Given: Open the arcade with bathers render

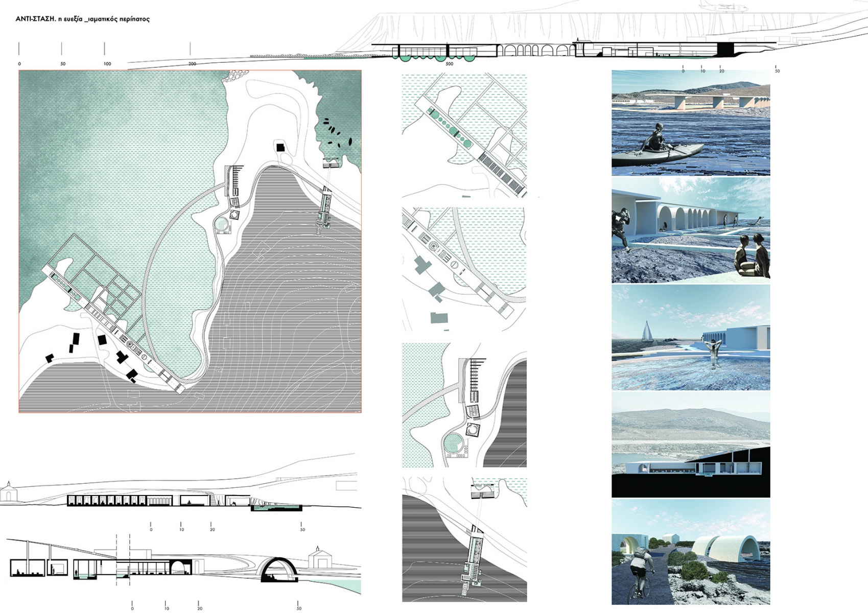Looking at the screenshot, I should (691, 230).
